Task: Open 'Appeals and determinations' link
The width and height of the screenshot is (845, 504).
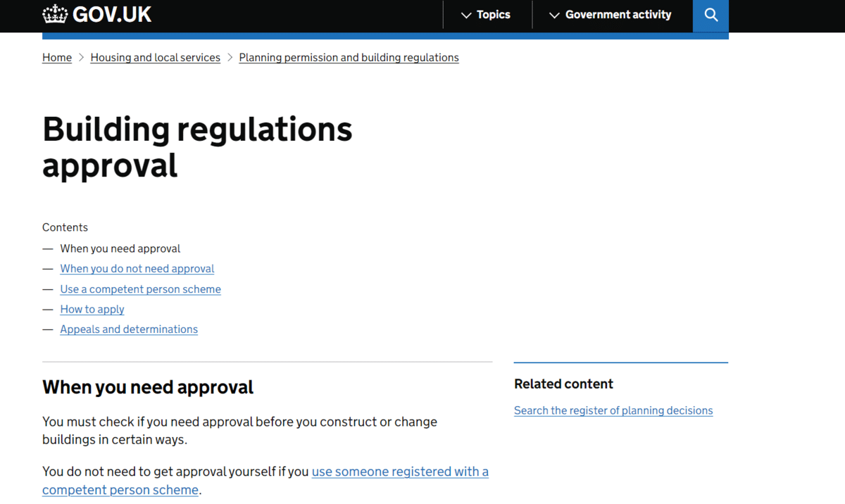Action: pos(129,329)
